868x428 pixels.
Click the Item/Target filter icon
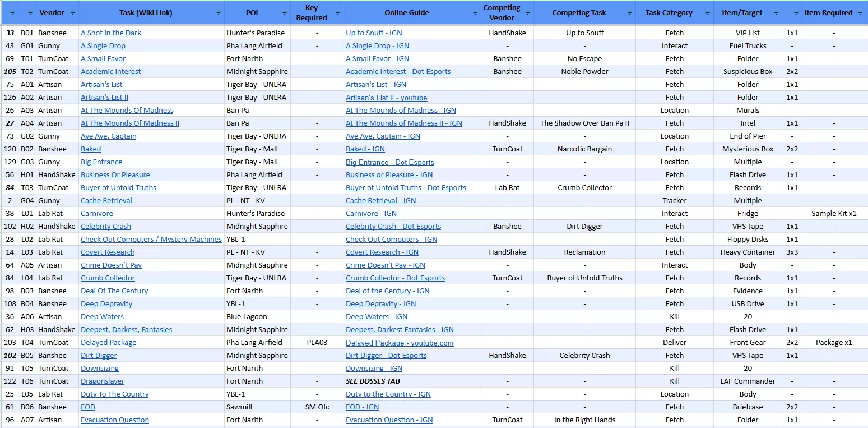coord(776,12)
